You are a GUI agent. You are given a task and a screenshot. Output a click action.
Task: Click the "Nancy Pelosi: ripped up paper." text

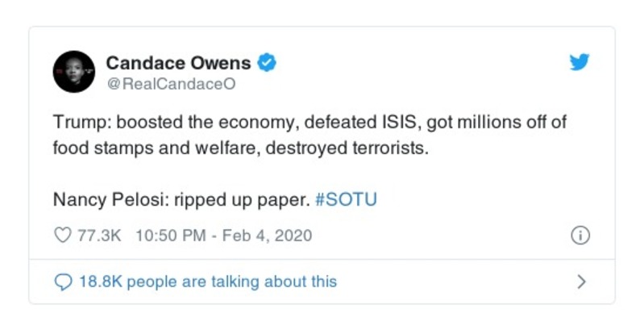(181, 198)
